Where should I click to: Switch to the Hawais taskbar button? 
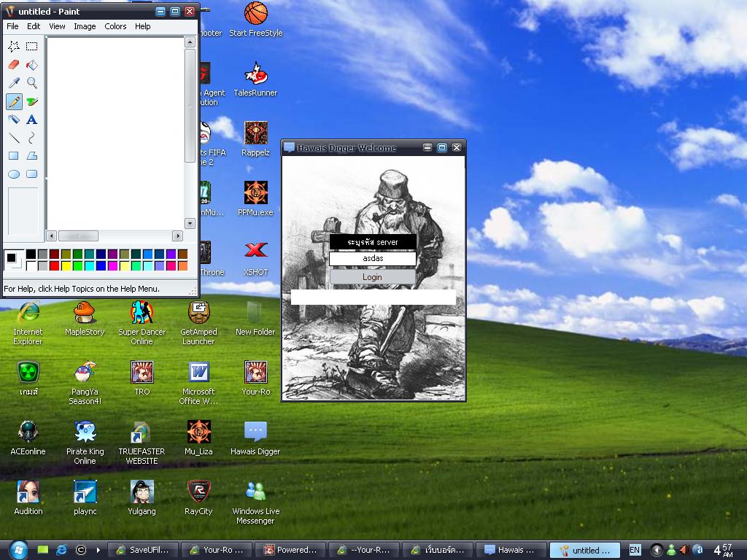tap(511, 550)
